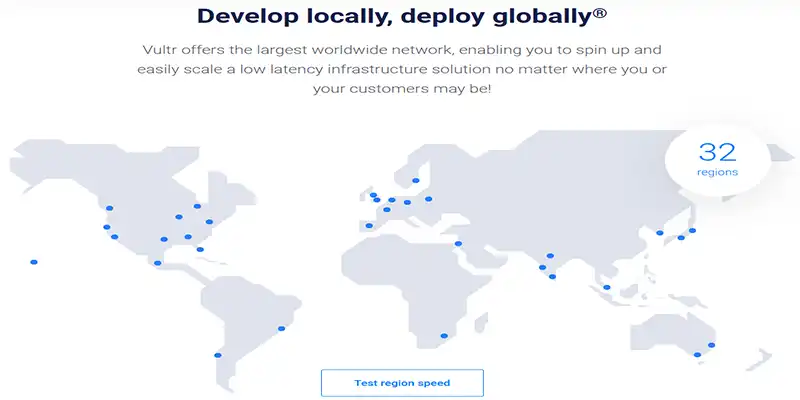
Task: Select the Seoul dot in South Korea
Action: [660, 233]
